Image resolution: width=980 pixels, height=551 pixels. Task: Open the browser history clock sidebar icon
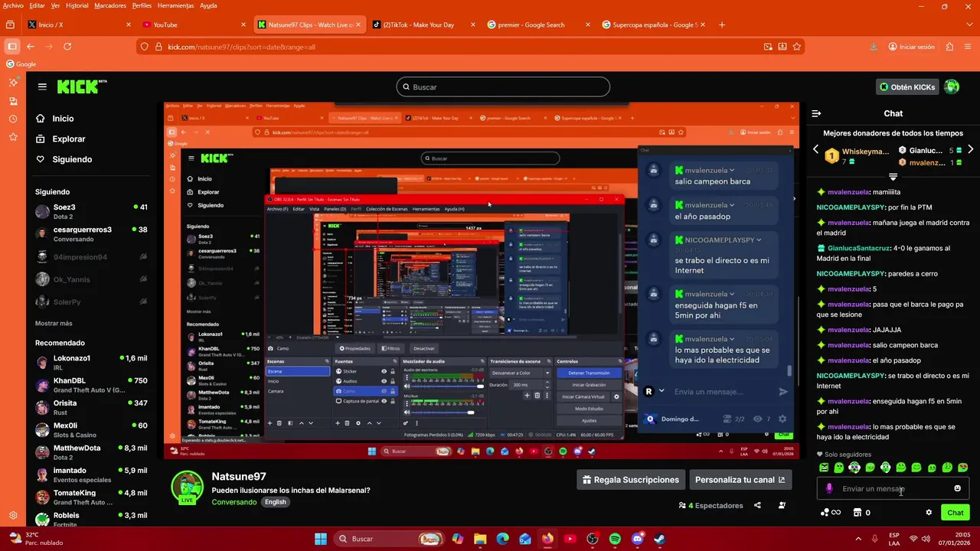[x=13, y=119]
